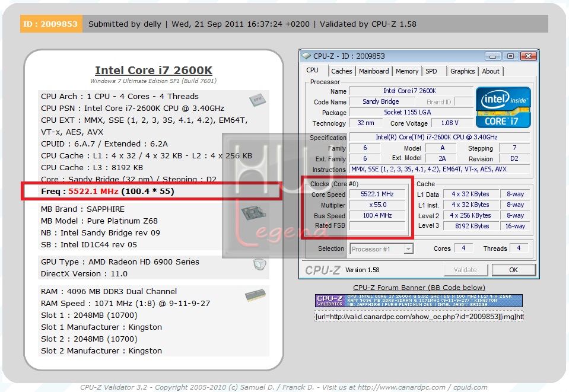Screen dimensions: 569x392
Task: Minimize the CPU-Z window
Action: [x=493, y=56]
